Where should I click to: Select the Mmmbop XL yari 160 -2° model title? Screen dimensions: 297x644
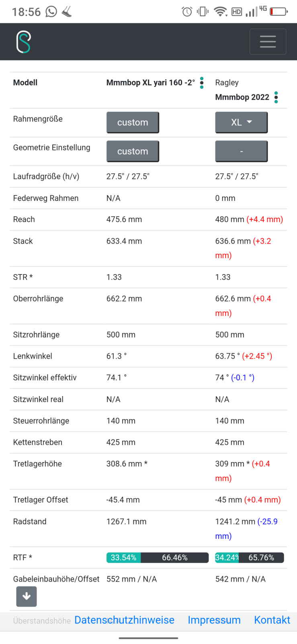point(151,83)
